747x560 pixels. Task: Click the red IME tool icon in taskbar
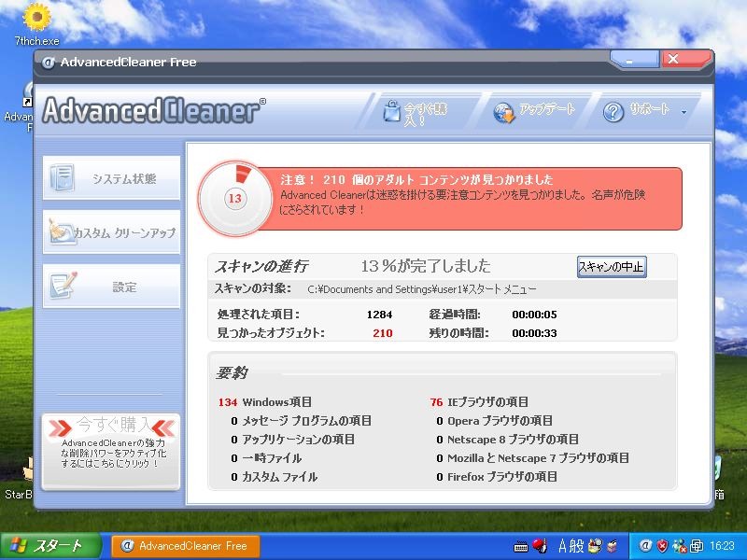540,546
